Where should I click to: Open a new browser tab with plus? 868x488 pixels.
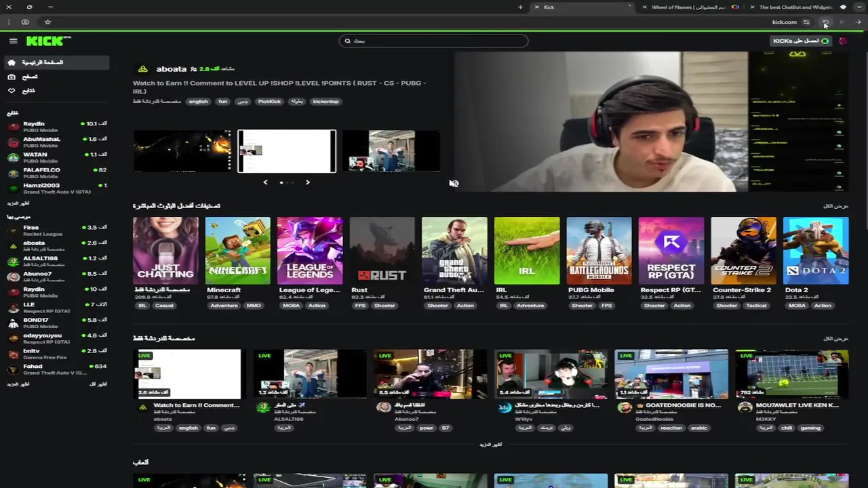pyautogui.click(x=521, y=7)
